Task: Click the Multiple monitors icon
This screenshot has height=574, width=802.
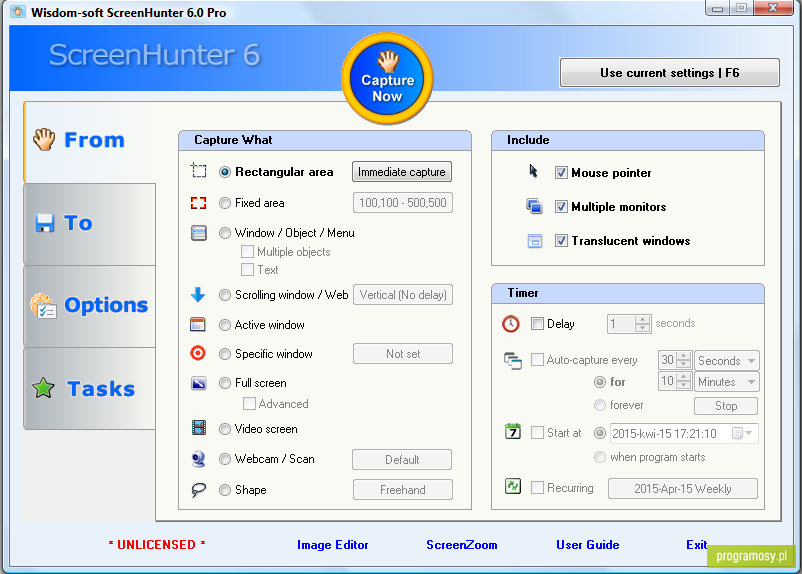Action: pos(534,206)
